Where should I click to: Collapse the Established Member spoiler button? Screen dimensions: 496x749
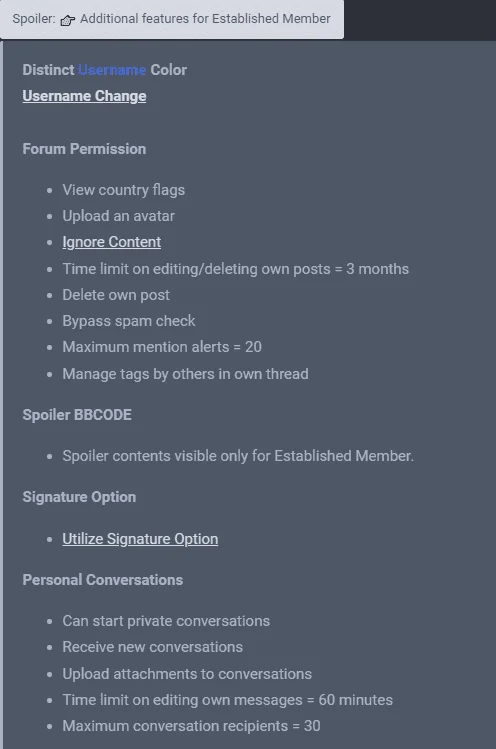point(172,19)
